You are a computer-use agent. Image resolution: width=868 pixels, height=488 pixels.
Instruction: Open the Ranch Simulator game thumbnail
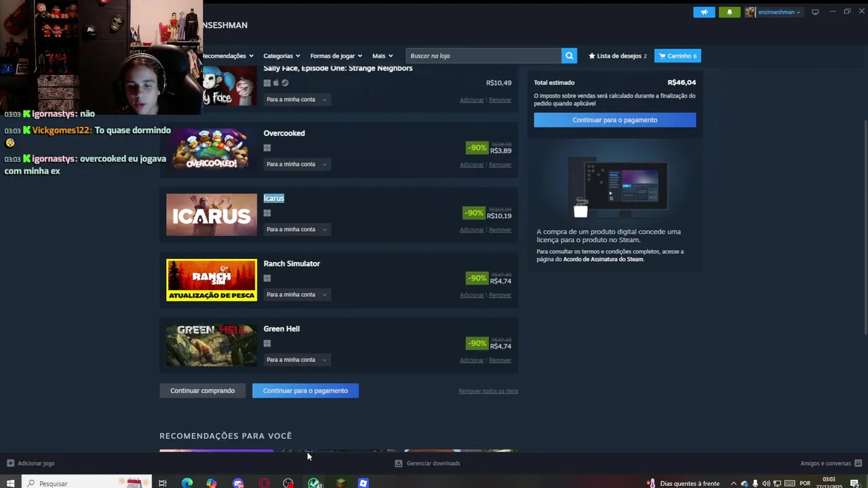pyautogui.click(x=212, y=280)
